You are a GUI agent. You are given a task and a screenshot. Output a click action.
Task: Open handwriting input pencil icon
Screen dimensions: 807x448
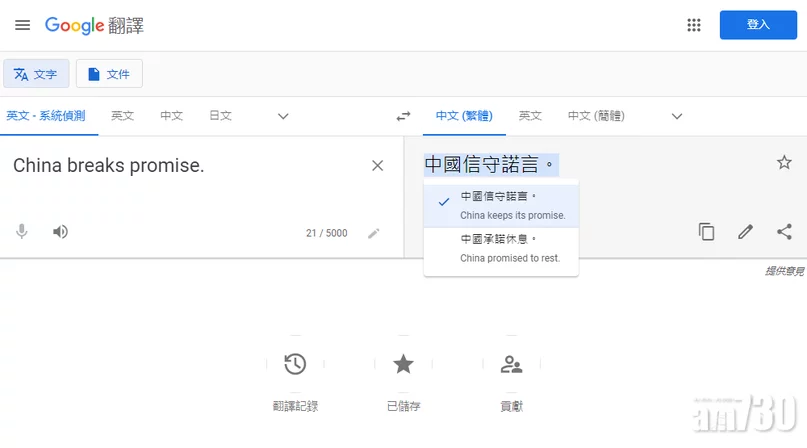tap(374, 233)
